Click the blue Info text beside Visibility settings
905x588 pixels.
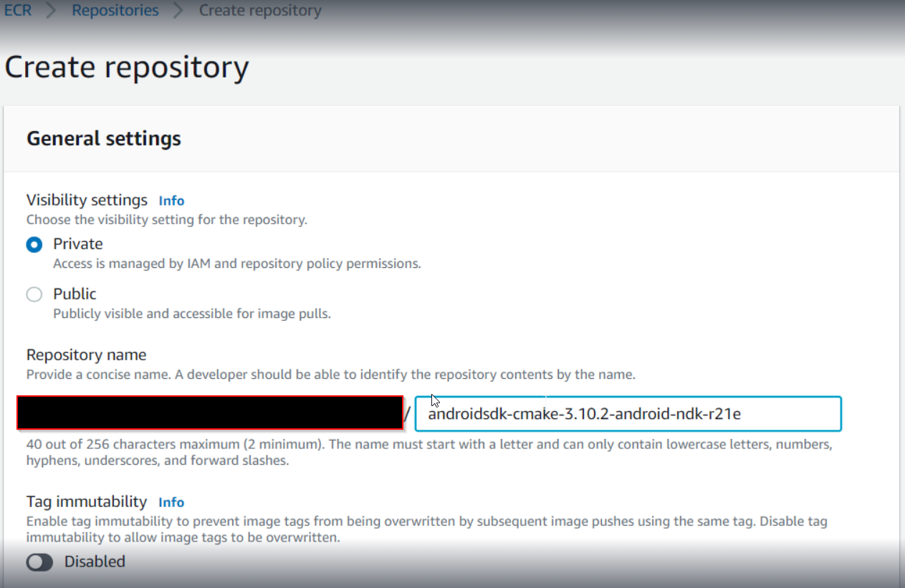pos(171,201)
